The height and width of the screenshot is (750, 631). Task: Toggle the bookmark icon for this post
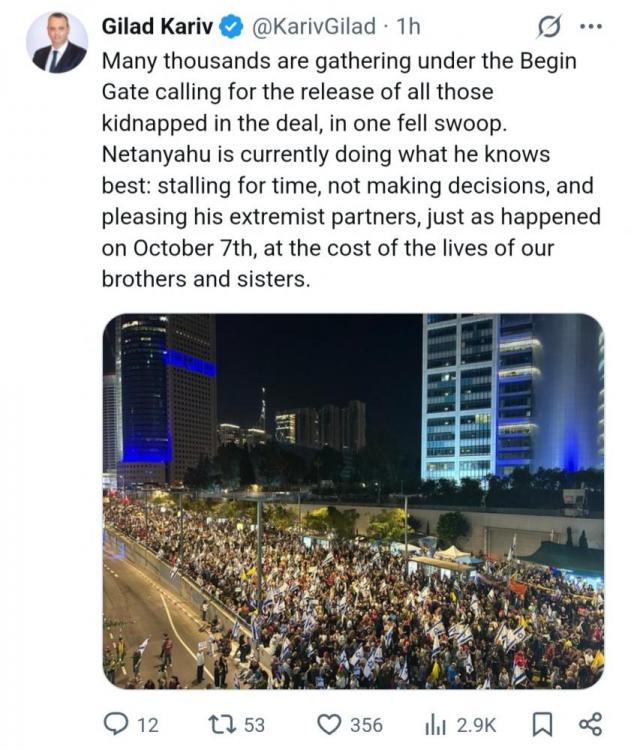pyautogui.click(x=542, y=725)
